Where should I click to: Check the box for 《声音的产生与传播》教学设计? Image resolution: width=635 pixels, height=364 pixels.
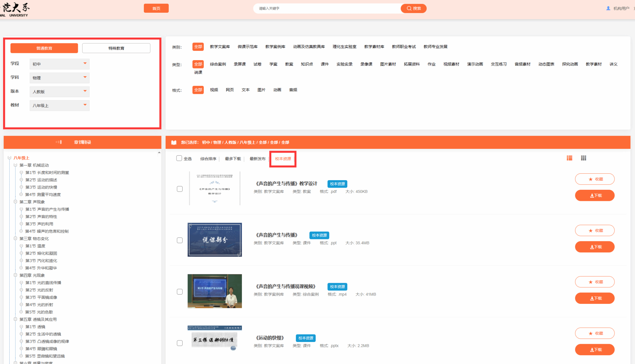(x=180, y=189)
